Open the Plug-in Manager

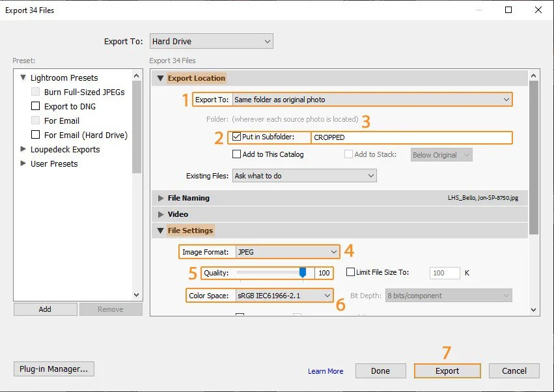tap(53, 369)
